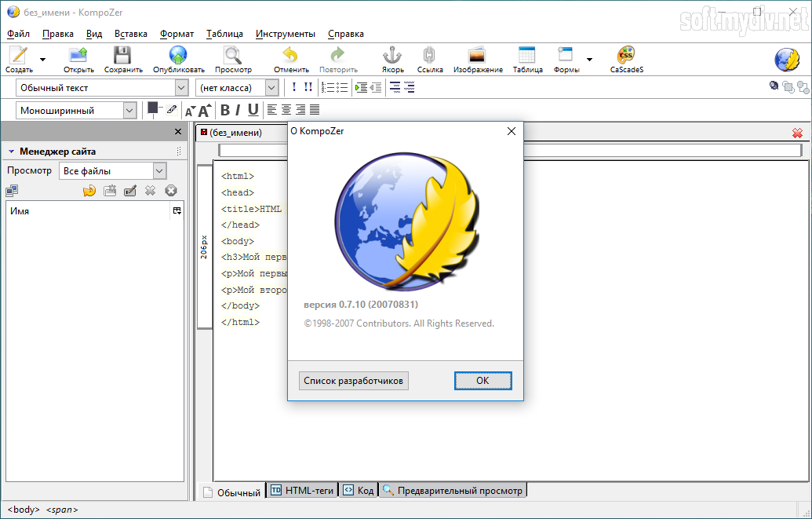
Task: Toggle bulleted list button
Action: click(342, 88)
